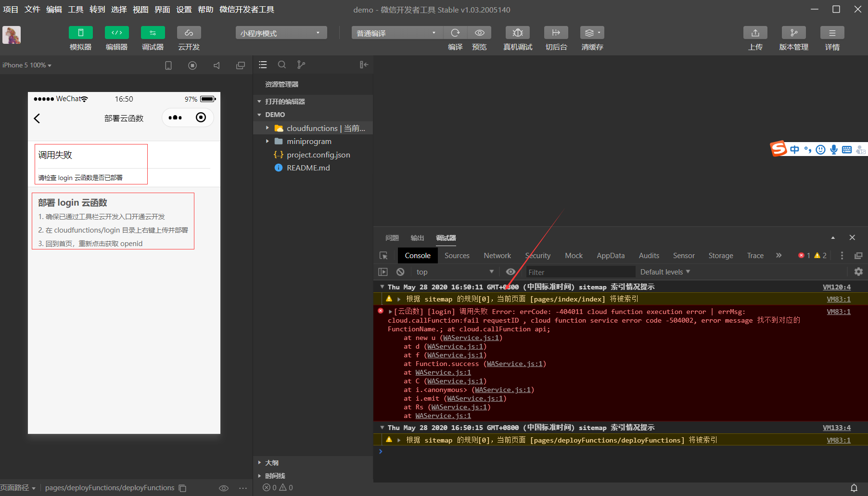Open the 小程序模式 mode dropdown
This screenshot has height=496, width=868.
click(x=281, y=33)
